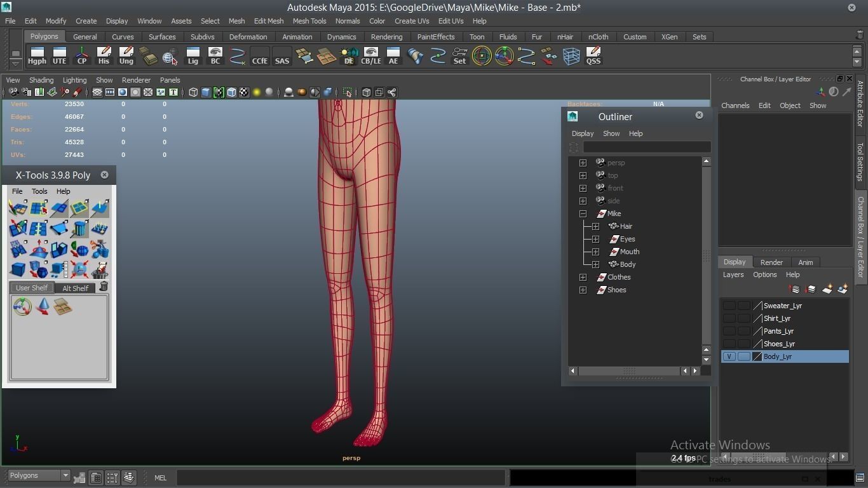Switch to the Rendering shelf tab

(x=386, y=37)
